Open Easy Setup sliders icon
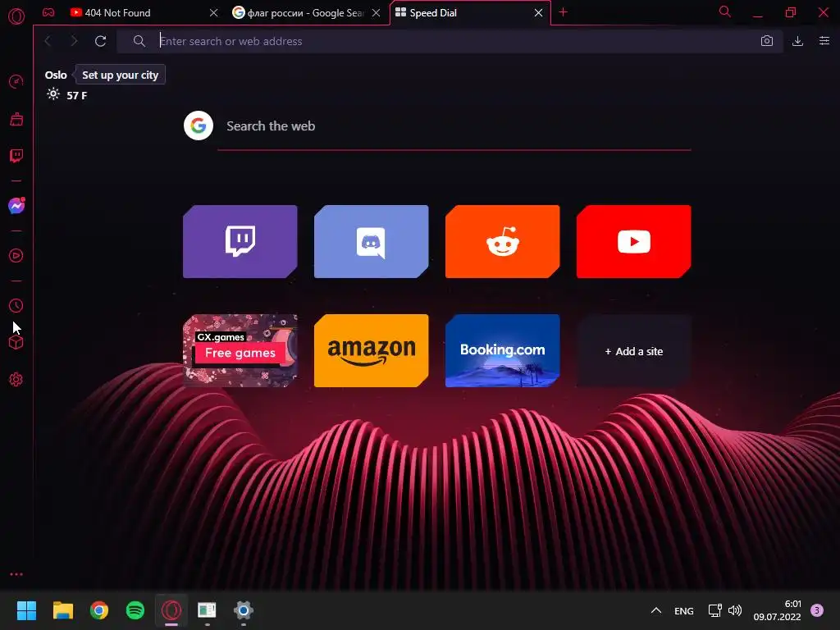The width and height of the screenshot is (840, 630). (x=824, y=41)
